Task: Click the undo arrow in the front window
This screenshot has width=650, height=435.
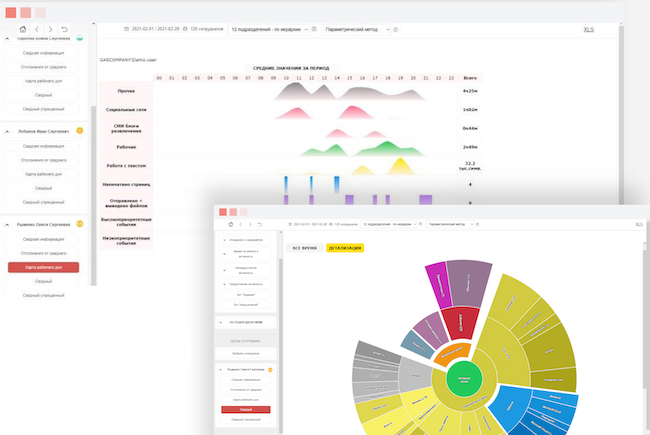Action: click(x=260, y=224)
